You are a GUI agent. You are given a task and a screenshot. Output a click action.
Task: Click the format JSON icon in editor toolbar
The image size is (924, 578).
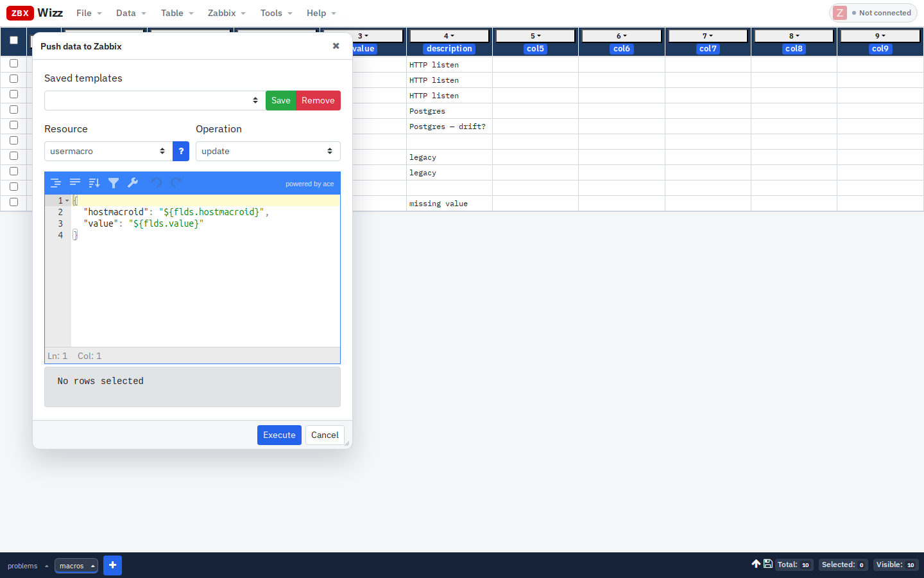click(56, 183)
